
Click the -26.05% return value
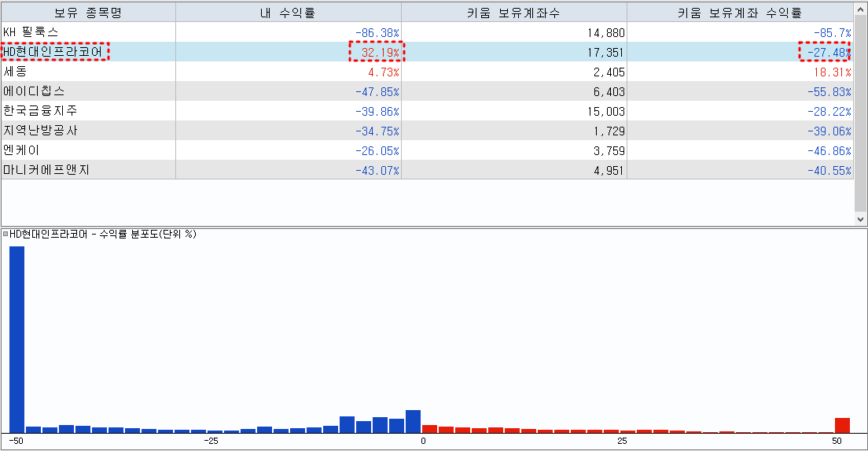[x=377, y=151]
